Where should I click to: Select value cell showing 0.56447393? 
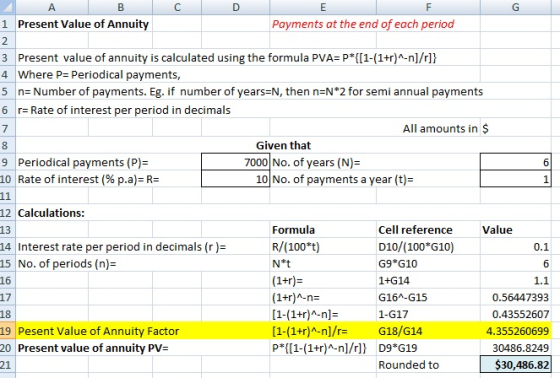click(516, 297)
